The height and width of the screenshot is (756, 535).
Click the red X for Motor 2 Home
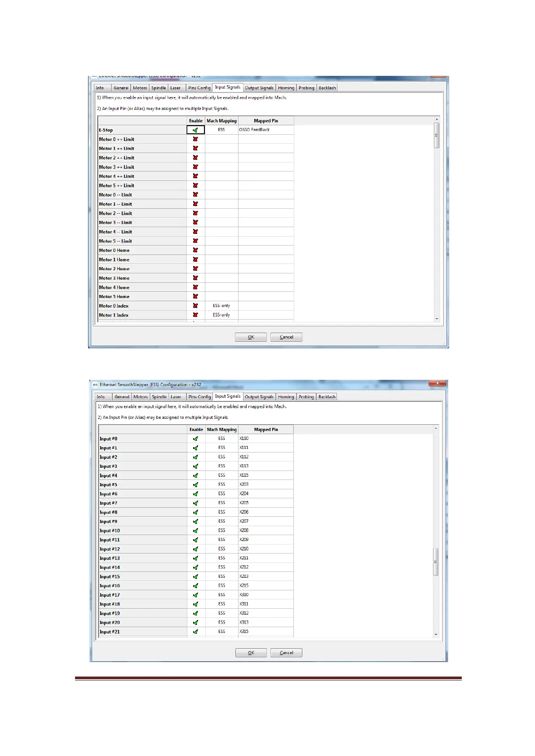tap(195, 268)
